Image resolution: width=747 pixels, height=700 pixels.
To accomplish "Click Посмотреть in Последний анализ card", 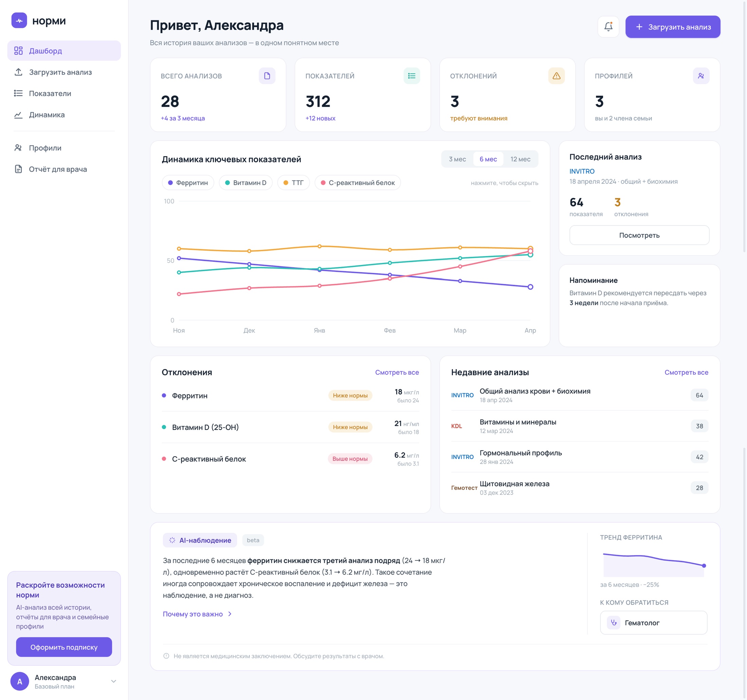I will (x=639, y=235).
